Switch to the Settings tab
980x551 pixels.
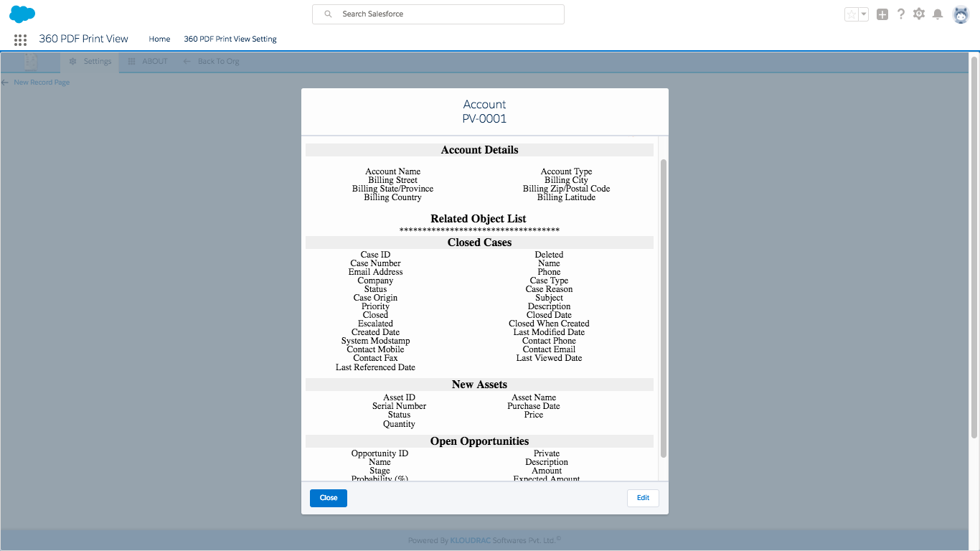(x=90, y=62)
